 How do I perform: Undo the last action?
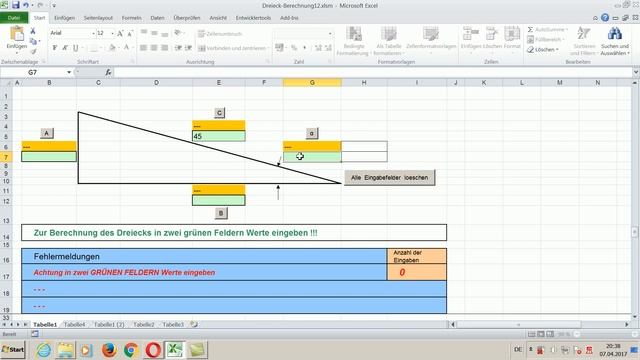click(26, 5)
